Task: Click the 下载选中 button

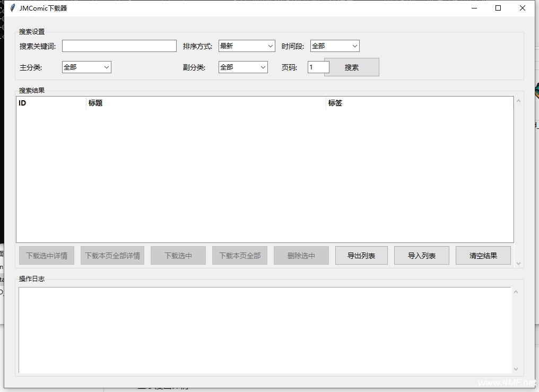Action: (x=178, y=256)
